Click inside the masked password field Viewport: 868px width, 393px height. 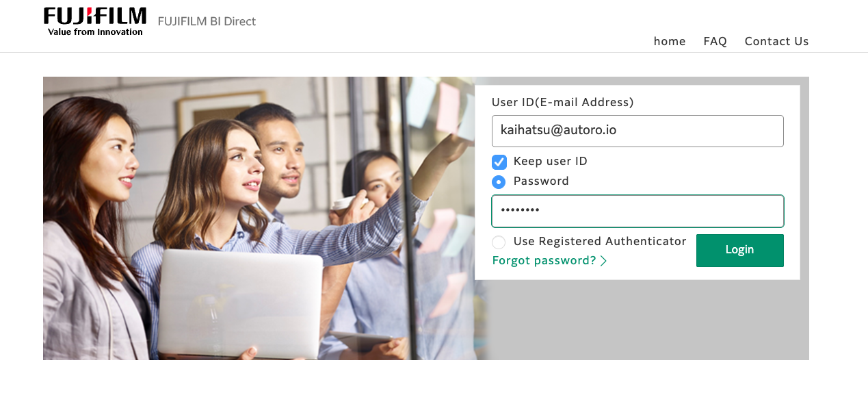click(x=637, y=211)
